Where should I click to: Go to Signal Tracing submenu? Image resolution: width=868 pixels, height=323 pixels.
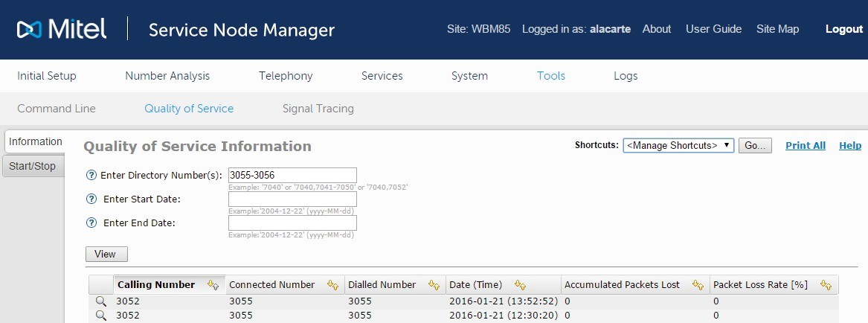pyautogui.click(x=318, y=109)
